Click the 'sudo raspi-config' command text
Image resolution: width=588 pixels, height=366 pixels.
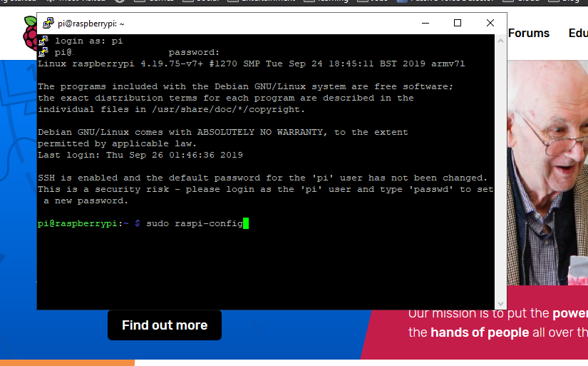pos(195,224)
